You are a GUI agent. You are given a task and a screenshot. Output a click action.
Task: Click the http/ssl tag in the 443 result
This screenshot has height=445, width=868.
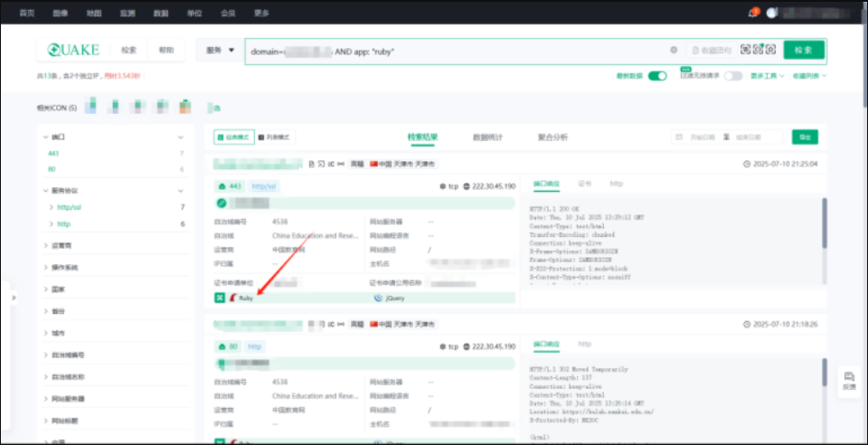coord(264,186)
